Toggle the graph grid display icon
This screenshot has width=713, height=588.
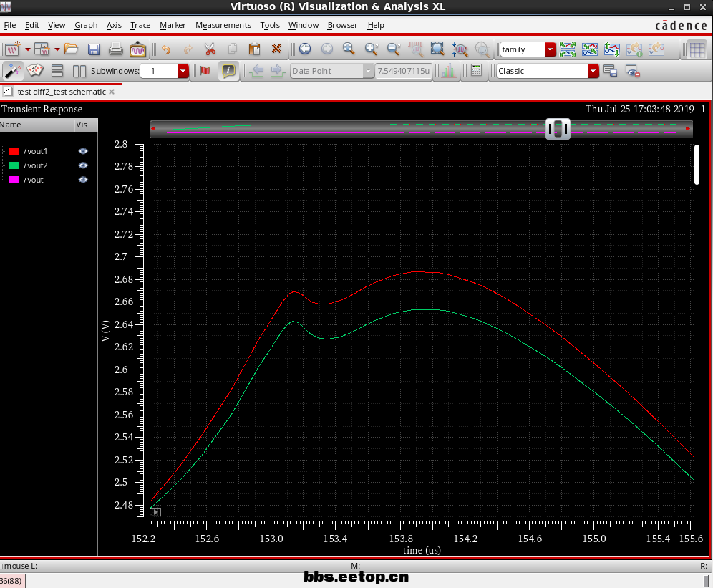[697, 49]
